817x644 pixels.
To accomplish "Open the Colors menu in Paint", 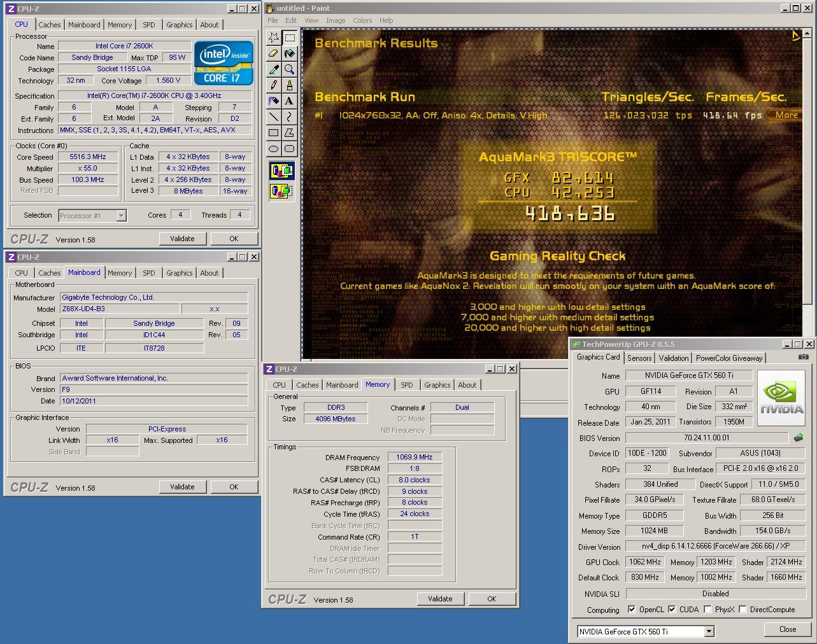I will tap(362, 20).
